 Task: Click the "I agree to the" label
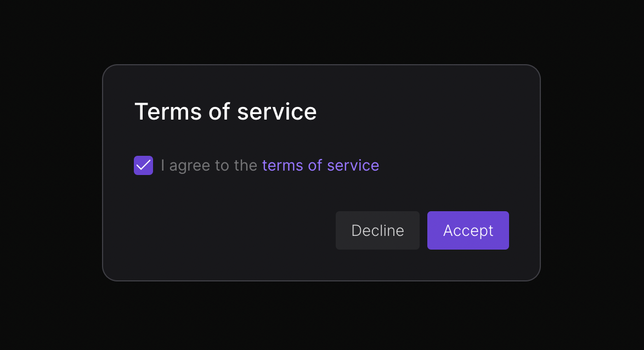point(209,165)
